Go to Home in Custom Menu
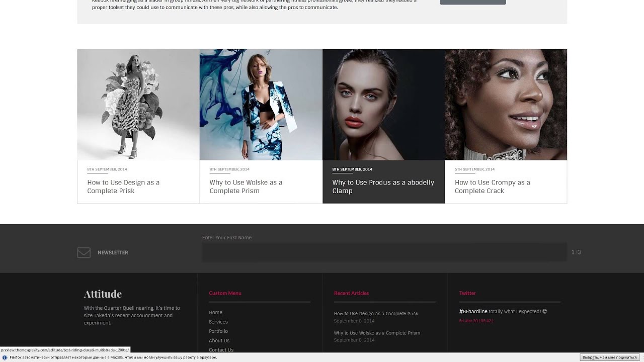Viewport: 644px width, 362px height. pyautogui.click(x=215, y=312)
